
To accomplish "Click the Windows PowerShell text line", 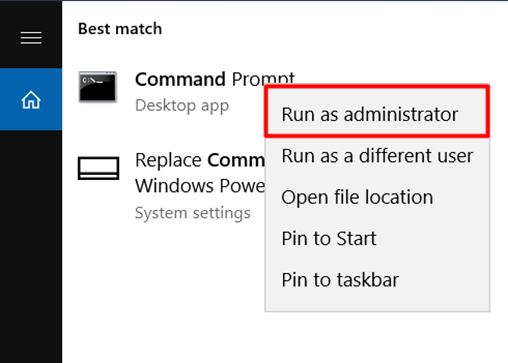I will click(200, 186).
